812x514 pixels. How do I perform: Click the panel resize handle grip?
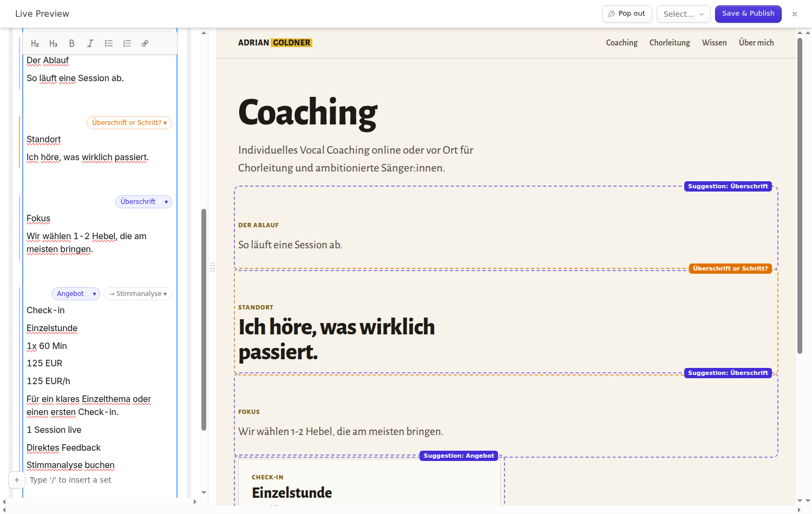tap(212, 267)
